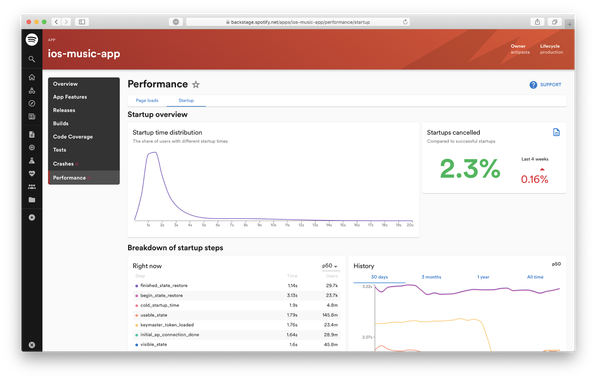Select the finished_state_restore step row
This screenshot has width=596, height=380.
click(236, 285)
